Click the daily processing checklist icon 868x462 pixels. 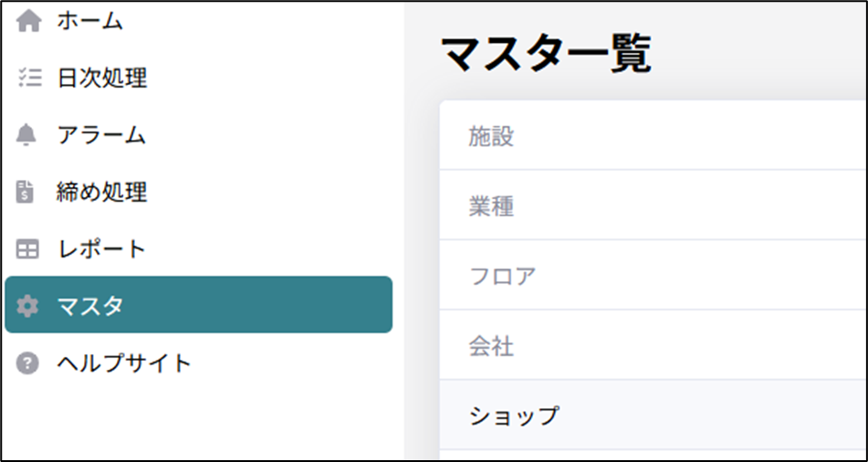point(29,79)
